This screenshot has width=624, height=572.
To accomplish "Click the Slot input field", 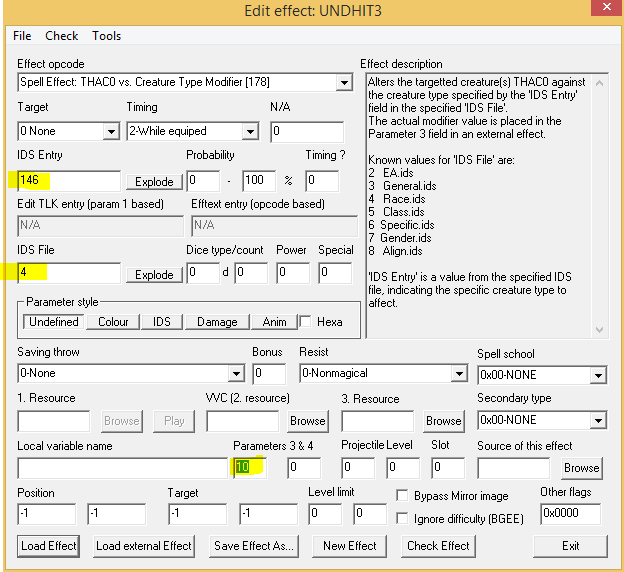I will coord(448,468).
